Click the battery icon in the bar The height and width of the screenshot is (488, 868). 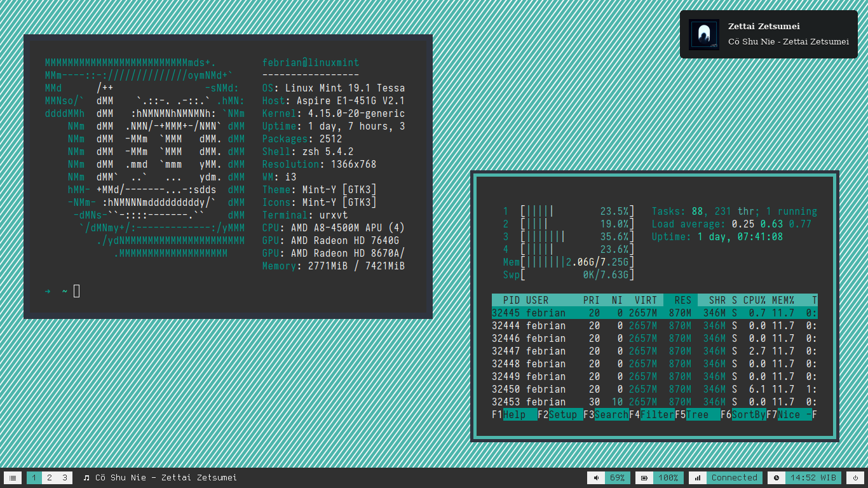pyautogui.click(x=644, y=478)
